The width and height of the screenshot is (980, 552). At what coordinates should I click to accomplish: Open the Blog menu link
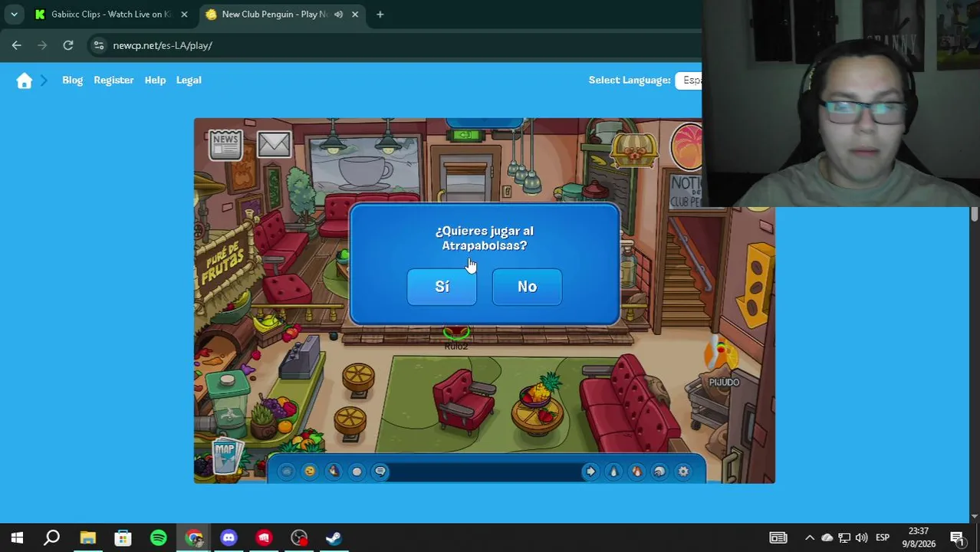pos(72,80)
